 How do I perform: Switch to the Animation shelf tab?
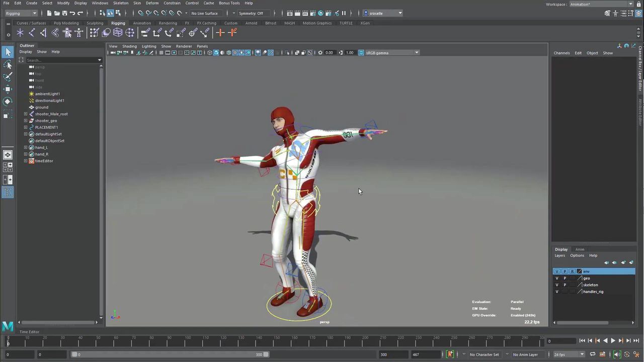(x=141, y=23)
